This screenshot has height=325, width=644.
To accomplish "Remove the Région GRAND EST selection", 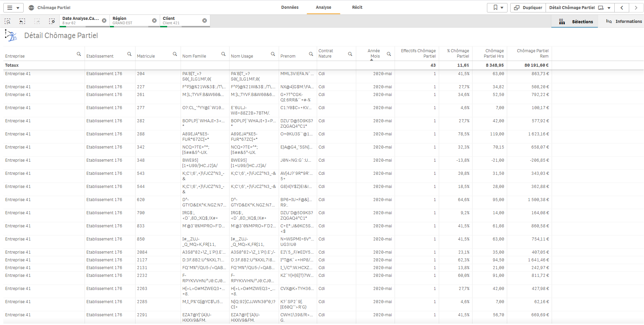I will (x=154, y=21).
